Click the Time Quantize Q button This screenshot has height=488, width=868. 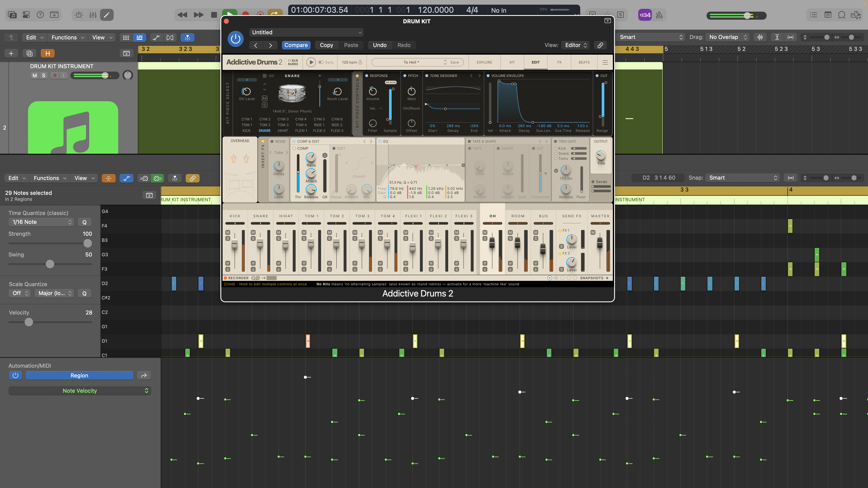pyautogui.click(x=84, y=222)
